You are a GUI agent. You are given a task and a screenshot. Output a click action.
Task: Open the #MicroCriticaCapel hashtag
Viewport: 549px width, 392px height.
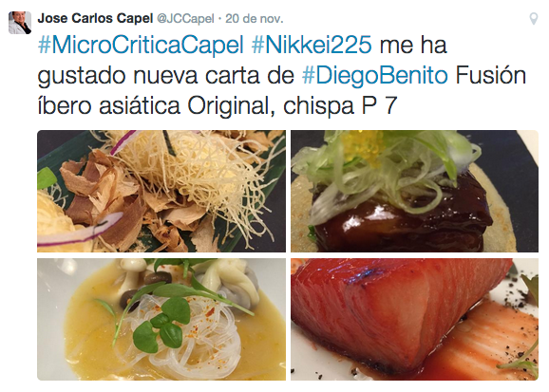point(141,46)
